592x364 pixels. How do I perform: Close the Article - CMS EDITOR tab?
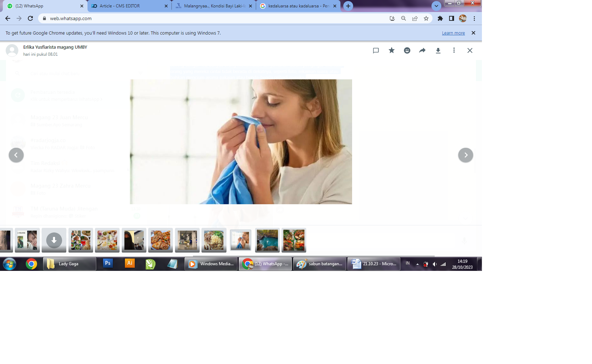(x=166, y=6)
